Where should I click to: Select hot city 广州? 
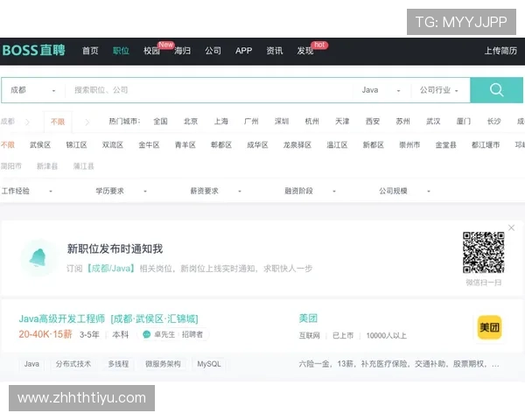point(251,122)
